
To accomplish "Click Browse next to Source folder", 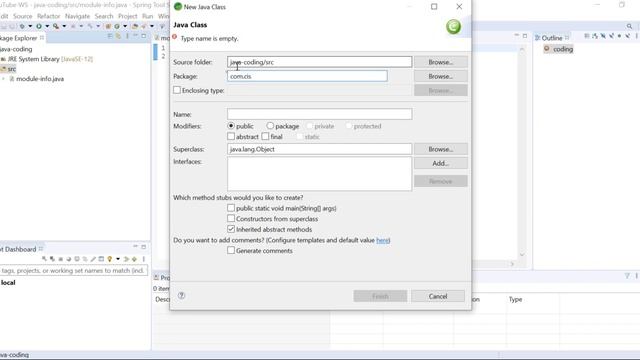I will (440, 62).
